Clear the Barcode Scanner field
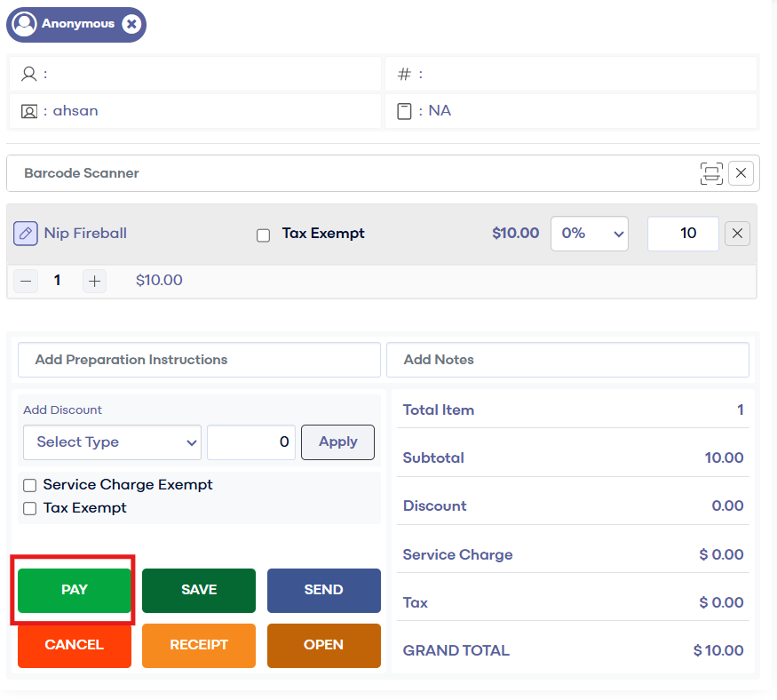Image resolution: width=777 pixels, height=700 pixels. 741,173
